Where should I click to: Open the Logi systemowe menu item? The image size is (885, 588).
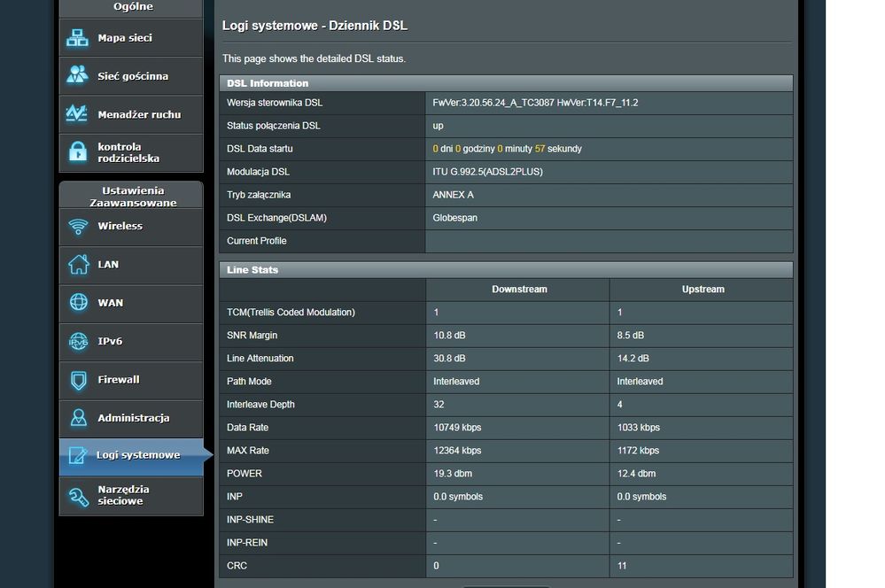click(138, 455)
